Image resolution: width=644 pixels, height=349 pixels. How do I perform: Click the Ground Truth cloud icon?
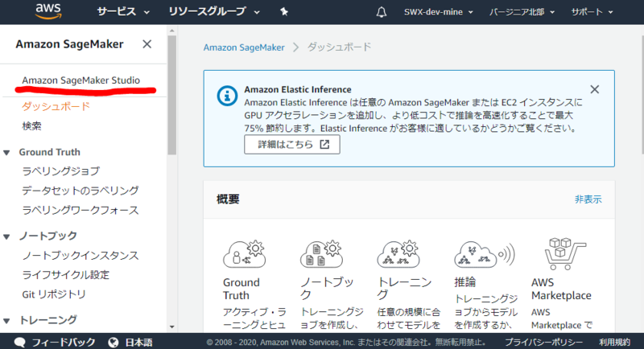245,254
